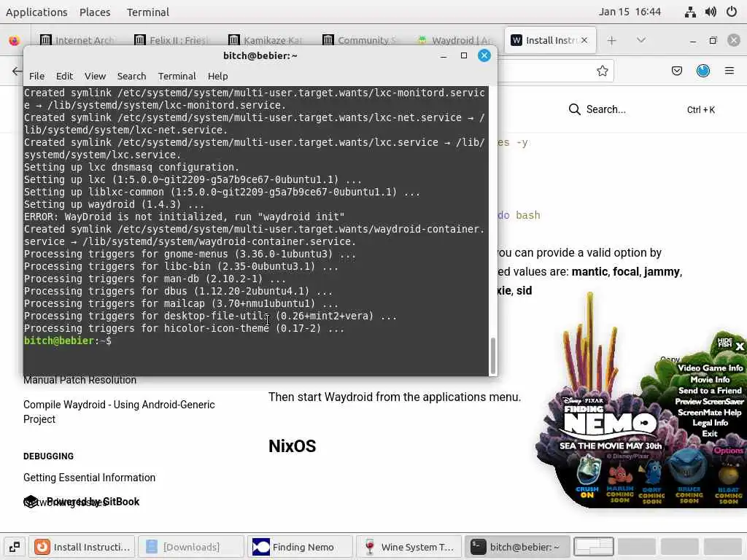Viewport: 747px width, 560px height.
Task: Click the GitBook Search field
Action: point(642,109)
